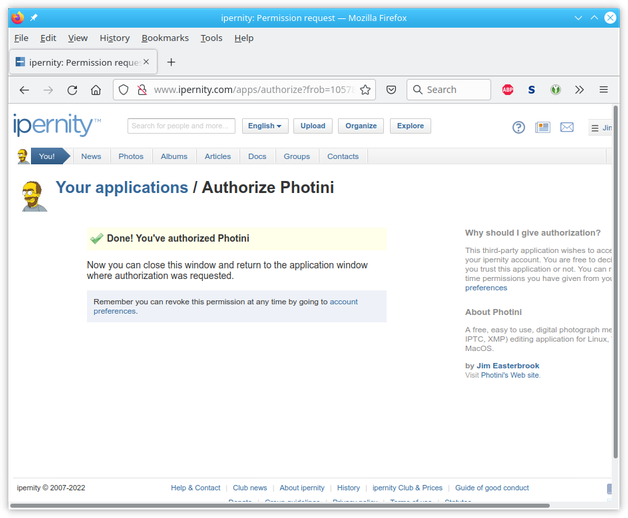Open the Jim user menu

point(600,128)
